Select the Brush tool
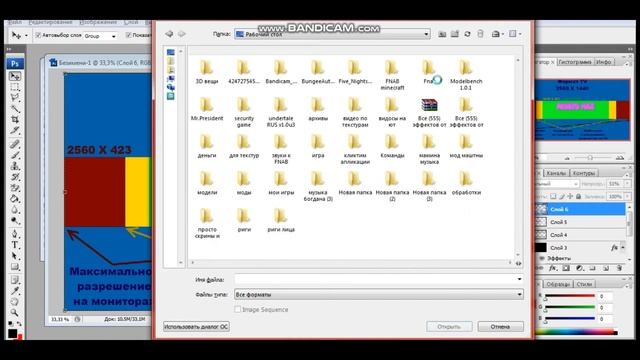Viewport: 640px width, 360px height. (15, 155)
